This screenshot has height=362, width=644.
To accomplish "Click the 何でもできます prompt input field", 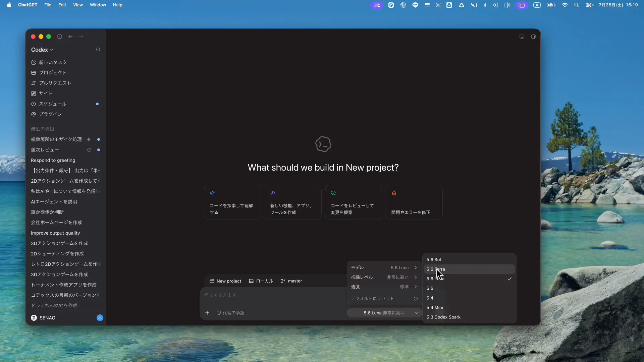I will [273, 295].
